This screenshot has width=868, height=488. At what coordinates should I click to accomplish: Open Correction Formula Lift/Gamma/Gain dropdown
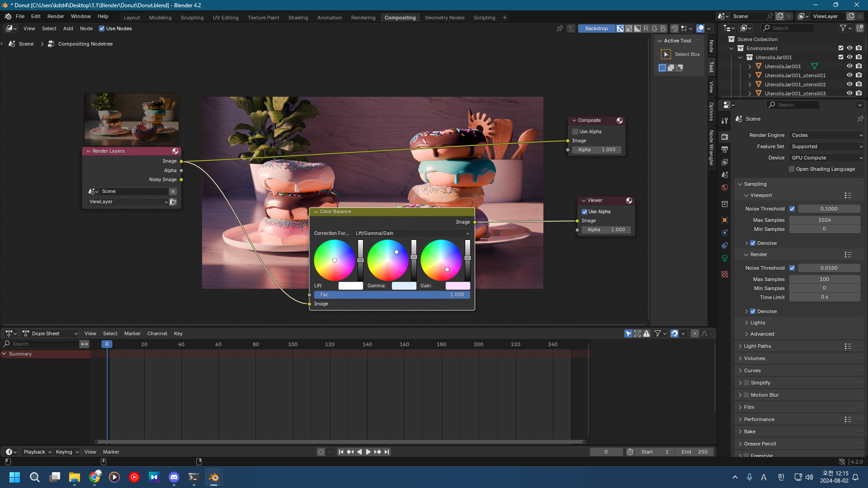coord(412,233)
